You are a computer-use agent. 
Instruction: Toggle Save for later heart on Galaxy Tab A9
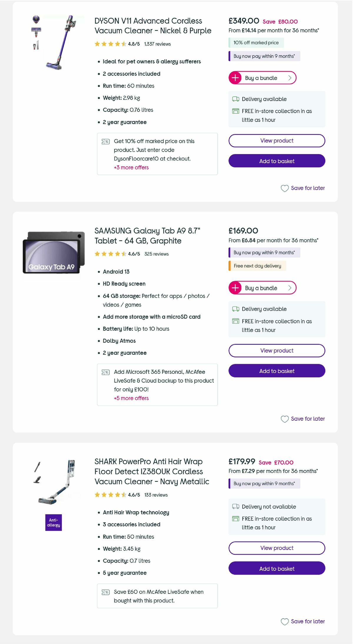tap(284, 419)
